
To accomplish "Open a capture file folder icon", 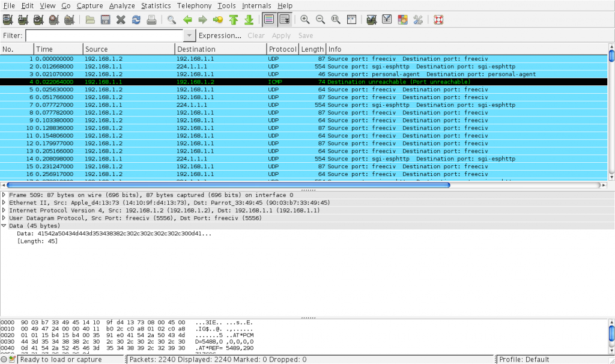I will pos(90,20).
